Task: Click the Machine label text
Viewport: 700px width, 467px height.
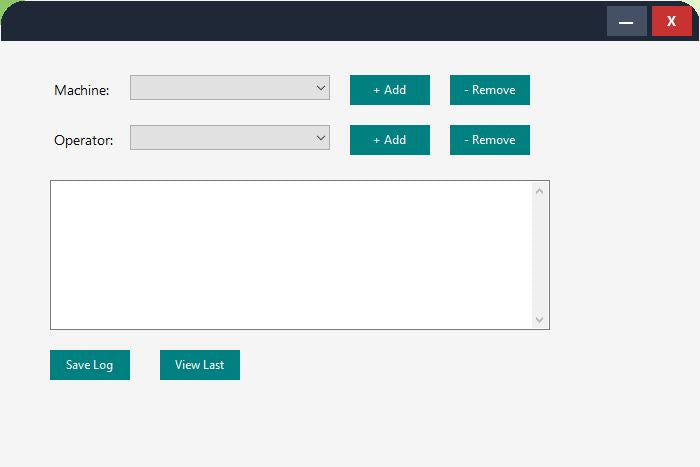Action: pyautogui.click(x=81, y=90)
